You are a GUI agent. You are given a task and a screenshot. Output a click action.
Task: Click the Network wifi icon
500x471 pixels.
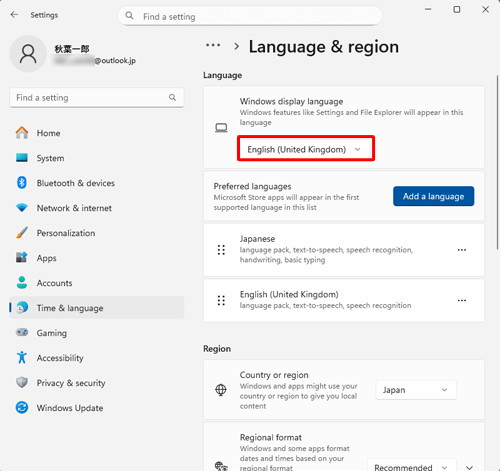22,208
